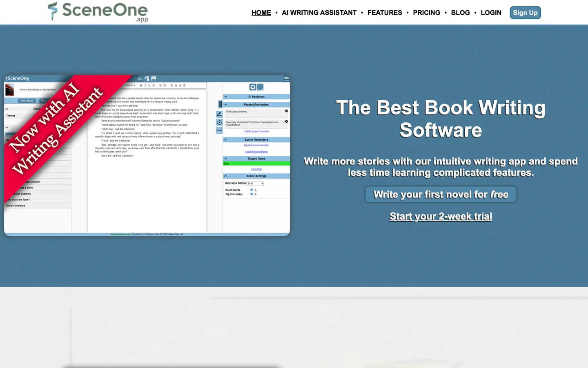The height and width of the screenshot is (368, 588).
Task: Toggle the Count Words checkbox in preview
Action: 252,190
